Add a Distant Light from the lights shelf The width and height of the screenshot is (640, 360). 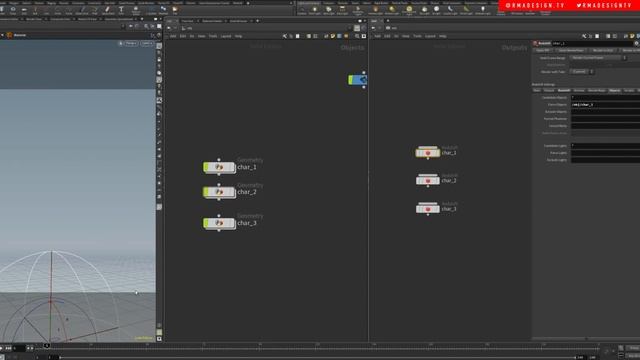click(392, 10)
